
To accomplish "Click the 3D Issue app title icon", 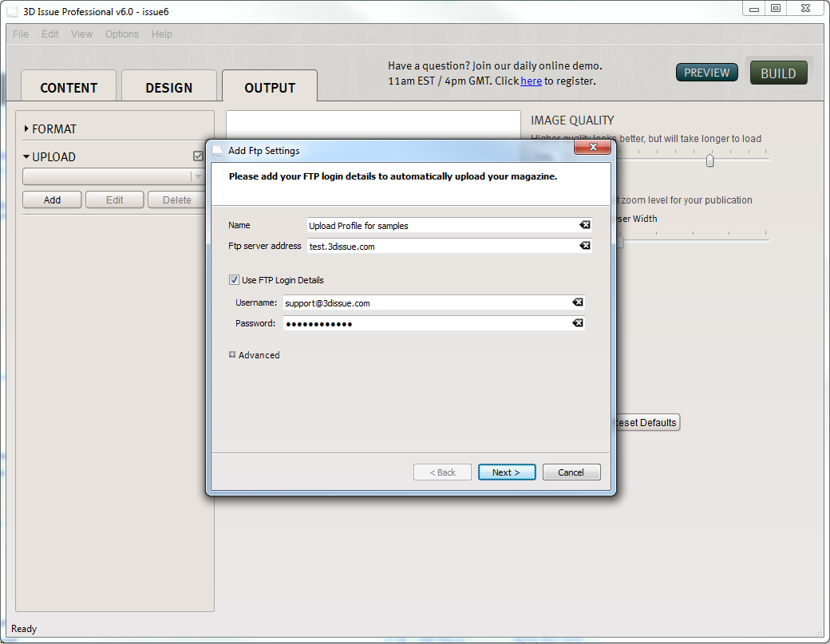I will click(x=12, y=12).
